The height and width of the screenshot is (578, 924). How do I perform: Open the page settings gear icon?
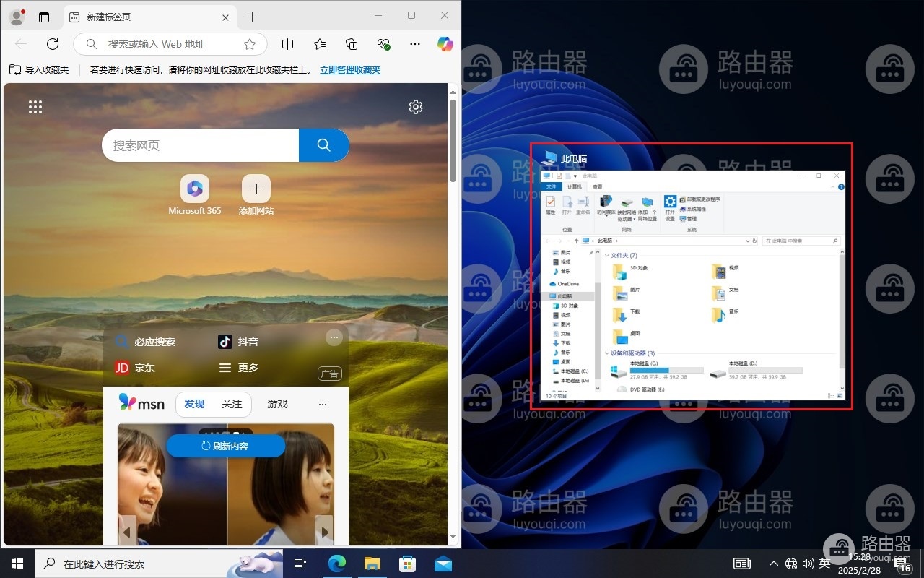pyautogui.click(x=416, y=107)
